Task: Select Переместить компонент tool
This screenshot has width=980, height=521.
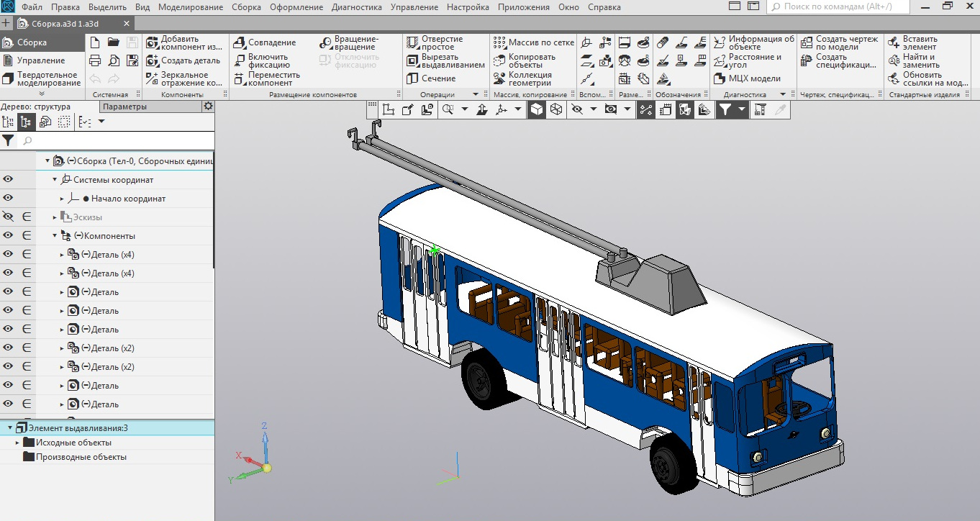Action: (x=267, y=78)
